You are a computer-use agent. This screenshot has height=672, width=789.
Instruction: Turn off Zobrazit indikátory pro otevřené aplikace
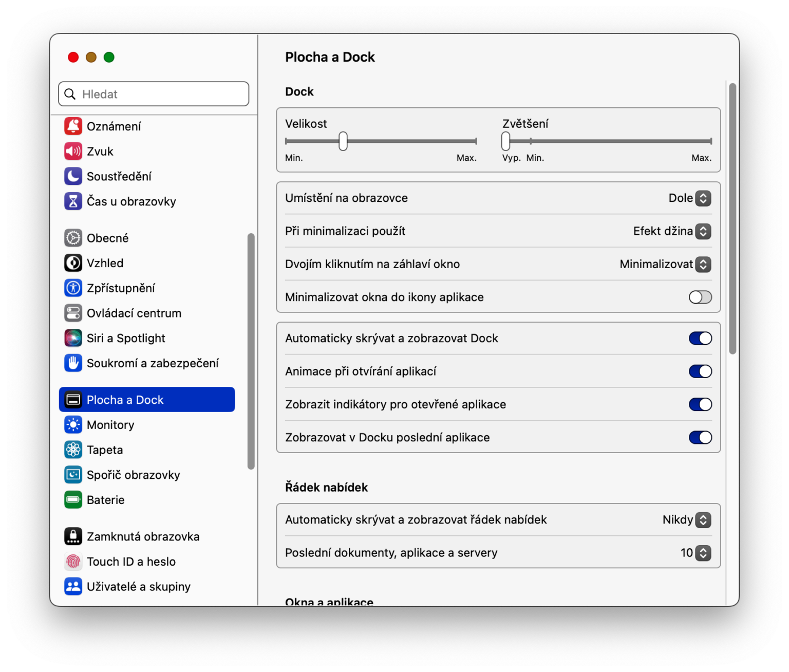(700, 404)
